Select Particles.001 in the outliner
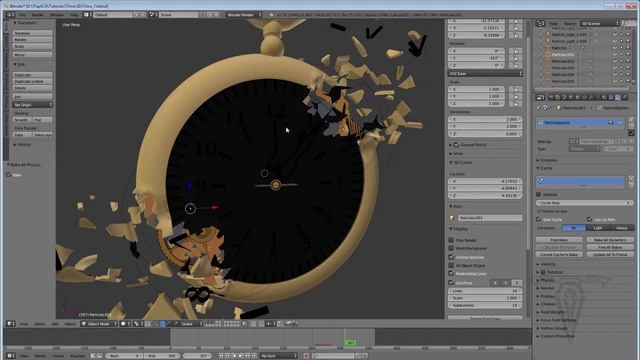 point(562,55)
